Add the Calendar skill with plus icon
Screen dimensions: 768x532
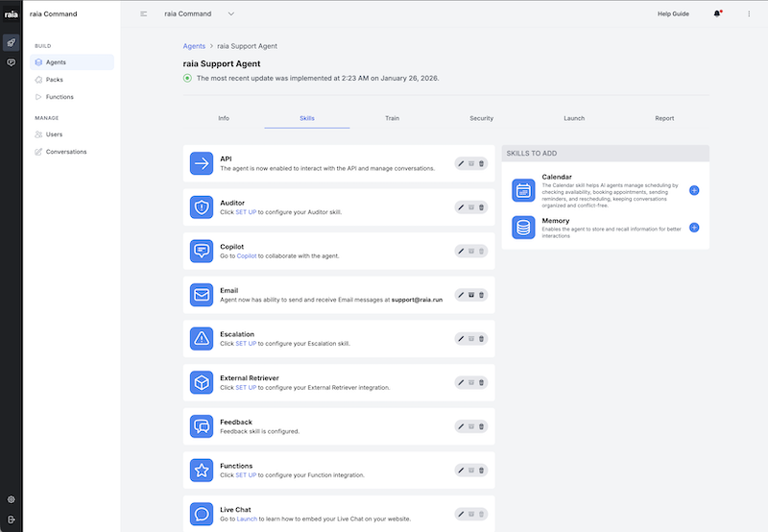(x=694, y=190)
